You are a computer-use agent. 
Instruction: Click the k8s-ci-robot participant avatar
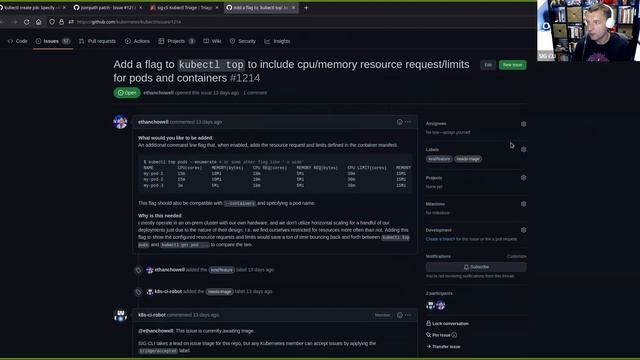[x=430, y=305]
